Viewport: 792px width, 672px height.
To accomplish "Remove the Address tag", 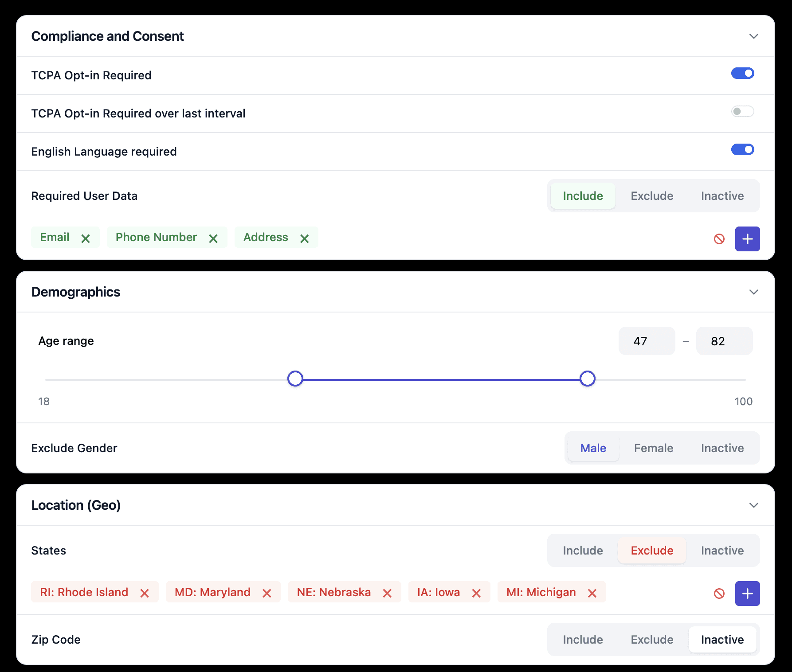I will [x=305, y=238].
